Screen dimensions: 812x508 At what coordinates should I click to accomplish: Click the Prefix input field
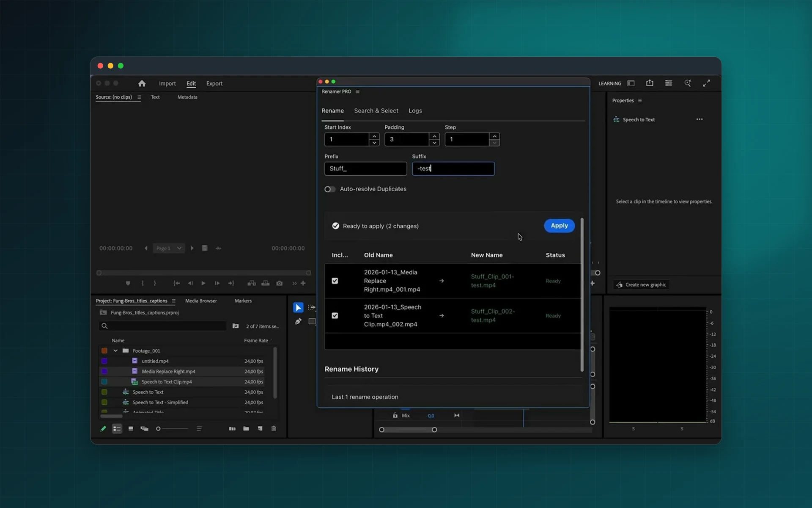click(x=365, y=168)
